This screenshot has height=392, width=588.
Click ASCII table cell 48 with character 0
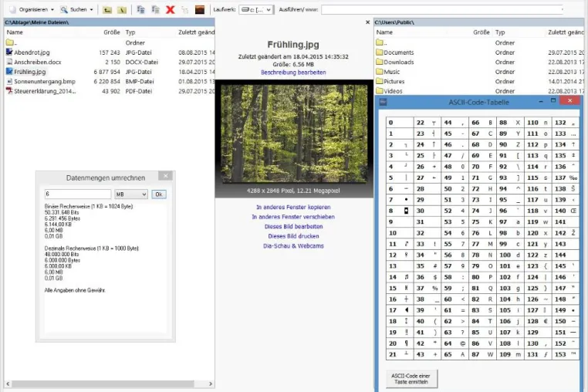click(455, 167)
